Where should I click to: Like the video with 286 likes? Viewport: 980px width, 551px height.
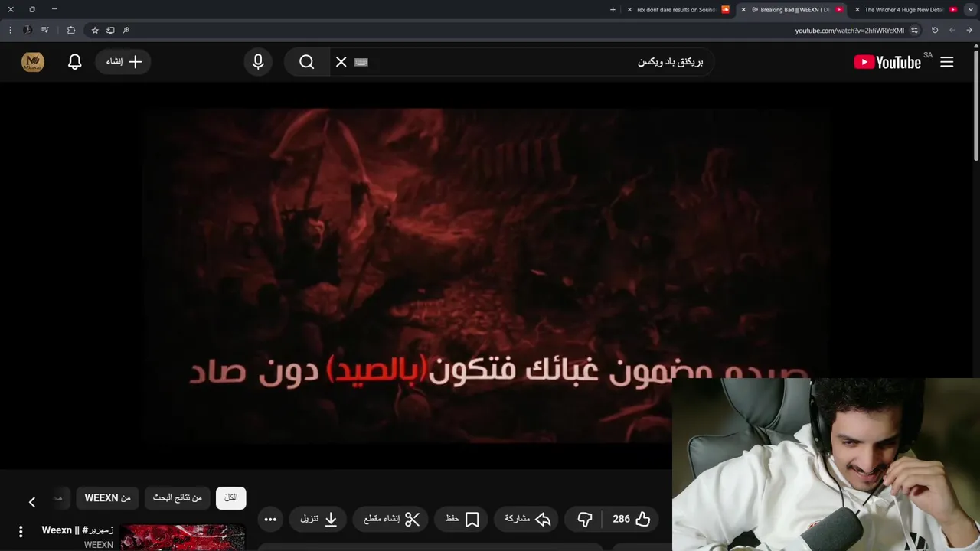point(632,519)
